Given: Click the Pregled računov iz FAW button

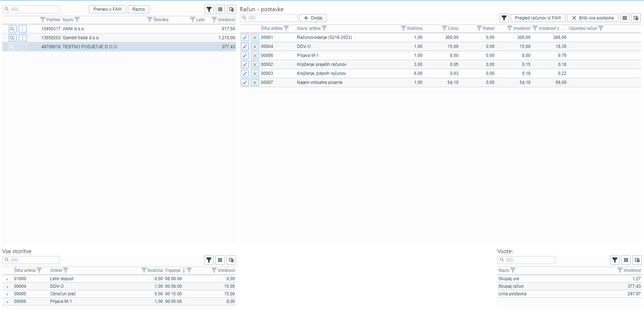Looking at the screenshot, I should [538, 18].
